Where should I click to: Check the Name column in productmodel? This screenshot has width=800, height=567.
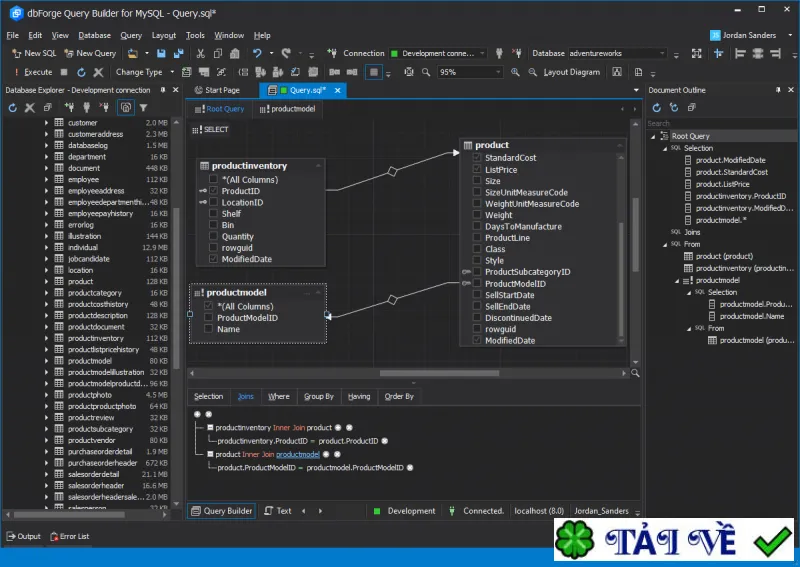[208, 329]
